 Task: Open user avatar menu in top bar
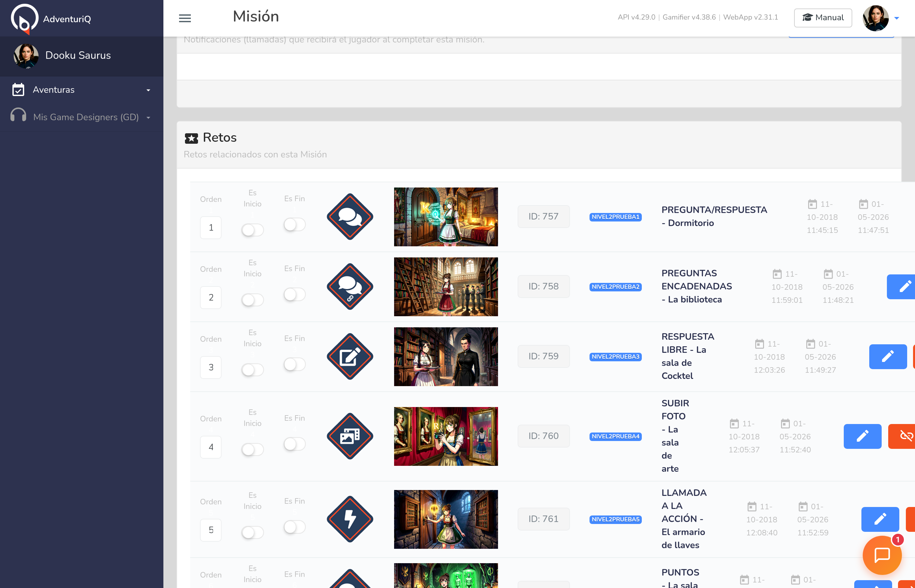(875, 18)
